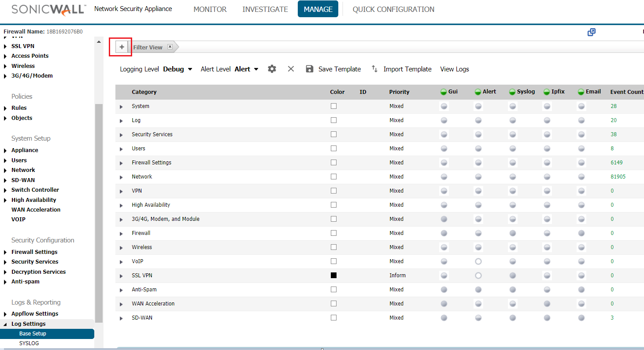The height and width of the screenshot is (350, 644).
Task: Click the Network event count 81905
Action: pos(618,177)
